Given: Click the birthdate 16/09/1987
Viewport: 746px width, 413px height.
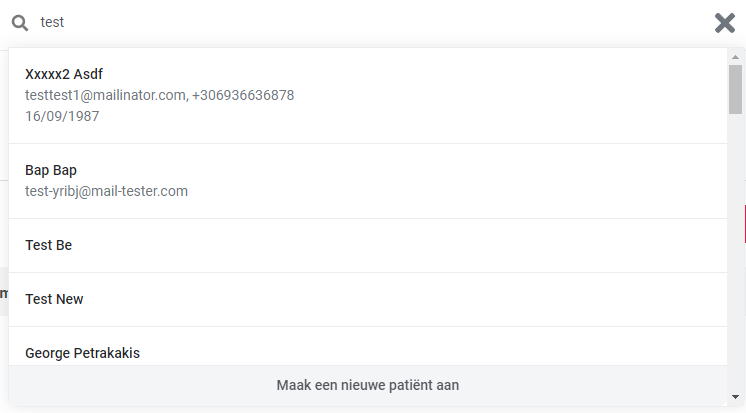Looking at the screenshot, I should pos(62,116).
